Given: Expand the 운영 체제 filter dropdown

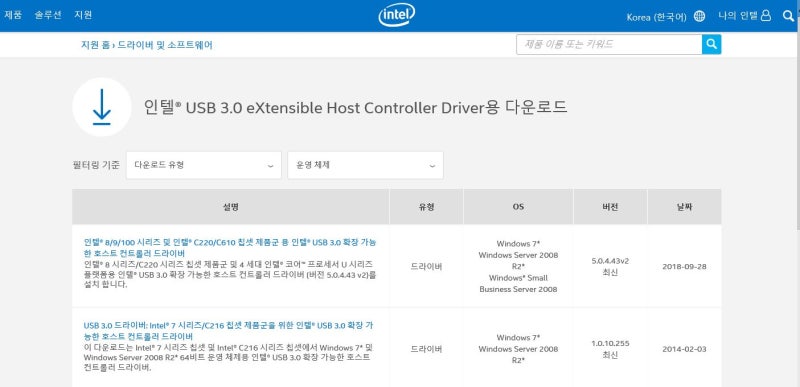Looking at the screenshot, I should (x=365, y=165).
